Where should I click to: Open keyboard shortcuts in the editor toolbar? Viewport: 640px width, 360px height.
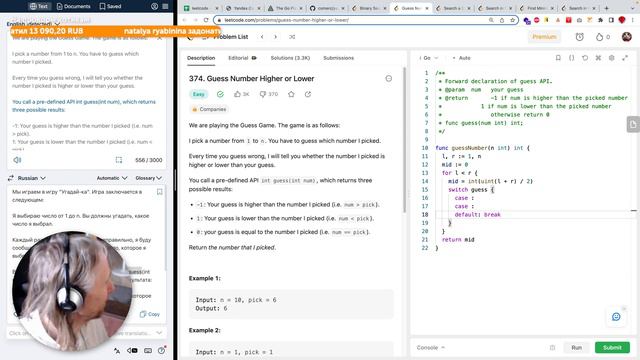tap(598, 58)
